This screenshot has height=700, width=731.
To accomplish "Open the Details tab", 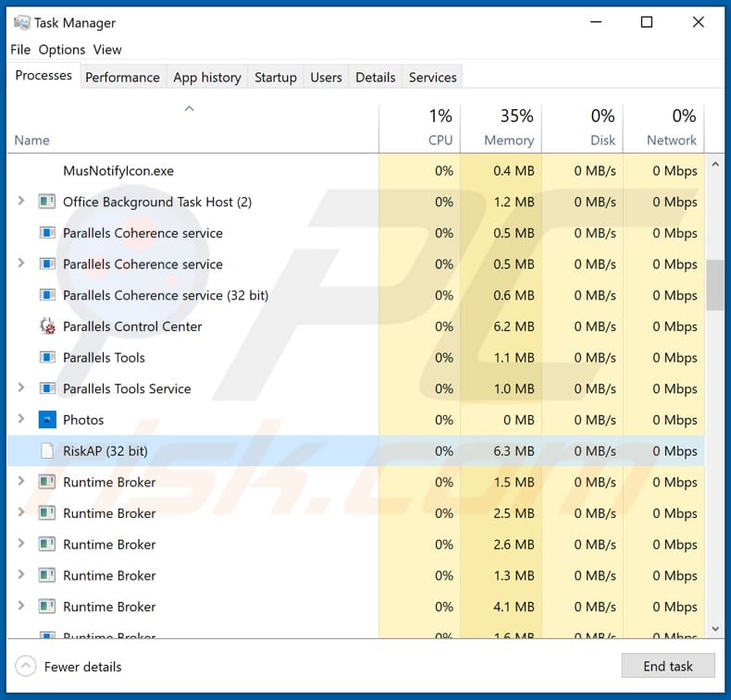I will point(376,77).
